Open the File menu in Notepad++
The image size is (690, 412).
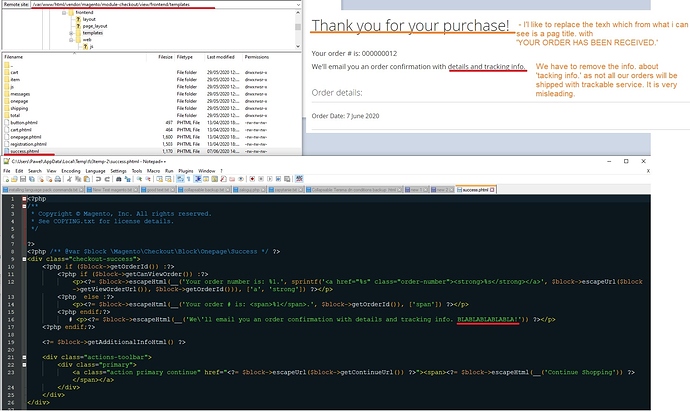pos(7,171)
